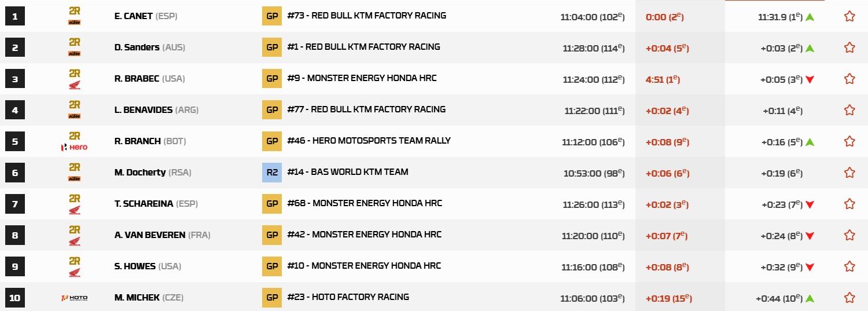Open rider A. VAN BEVEREN's profile
This screenshot has height=311, width=868.
click(x=150, y=235)
